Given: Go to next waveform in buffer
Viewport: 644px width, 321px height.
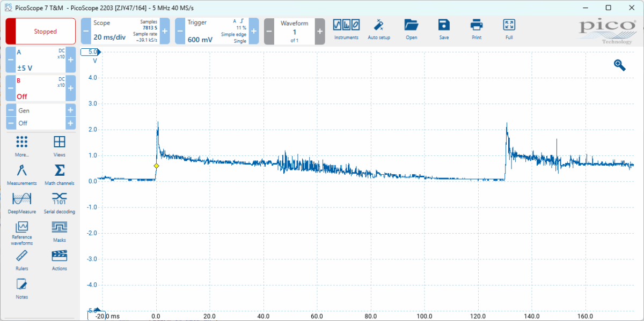Looking at the screenshot, I should 320,32.
